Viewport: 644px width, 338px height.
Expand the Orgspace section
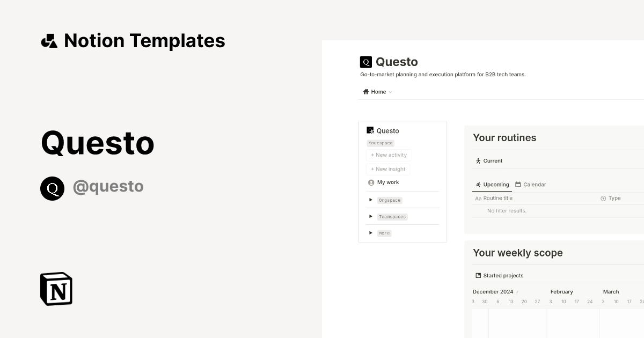point(371,200)
